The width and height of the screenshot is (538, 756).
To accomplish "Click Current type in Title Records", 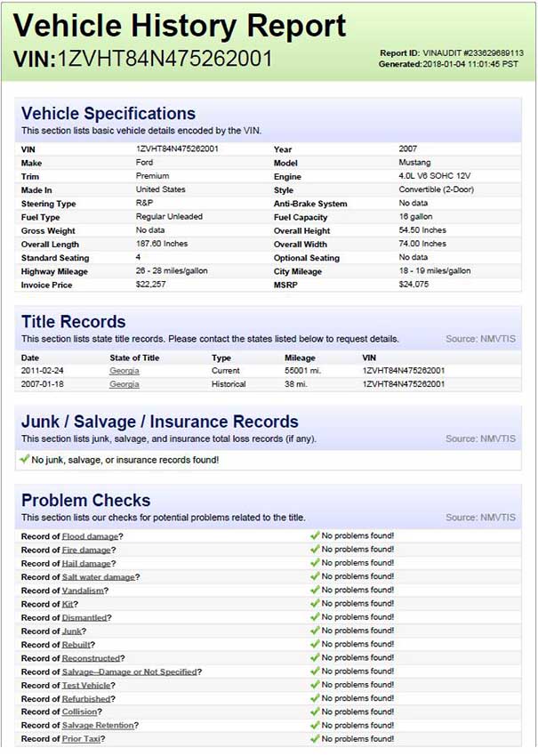I will tap(226, 371).
